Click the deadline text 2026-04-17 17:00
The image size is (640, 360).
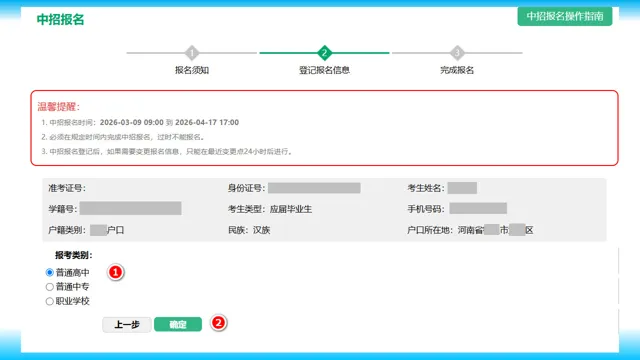pyautogui.click(x=207, y=122)
